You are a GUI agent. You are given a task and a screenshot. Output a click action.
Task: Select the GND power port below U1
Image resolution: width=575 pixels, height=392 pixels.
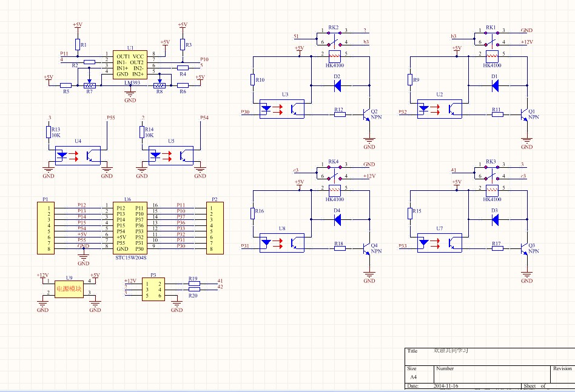coord(129,96)
